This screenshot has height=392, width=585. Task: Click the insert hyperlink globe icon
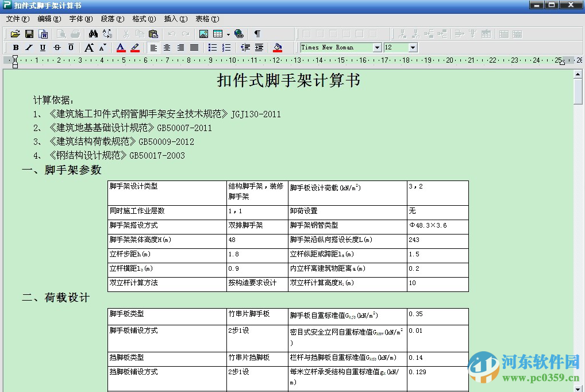click(x=238, y=33)
